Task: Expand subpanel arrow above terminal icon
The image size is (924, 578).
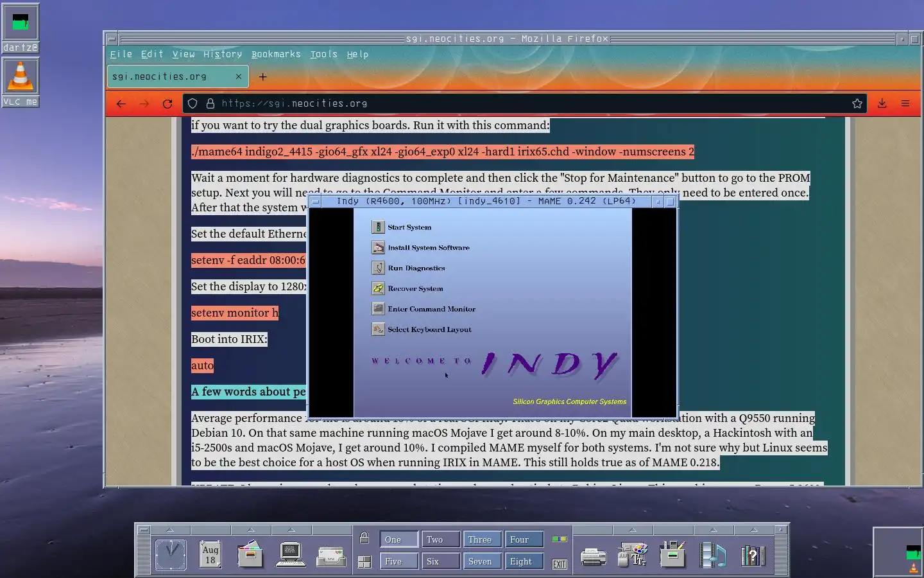Action: [x=291, y=530]
